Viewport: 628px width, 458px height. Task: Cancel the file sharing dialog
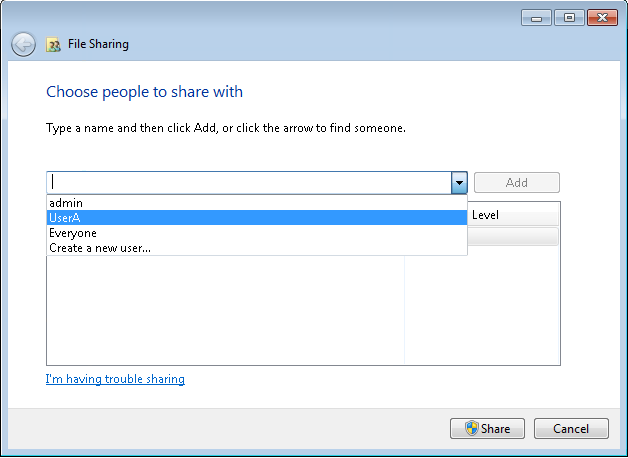tap(571, 429)
